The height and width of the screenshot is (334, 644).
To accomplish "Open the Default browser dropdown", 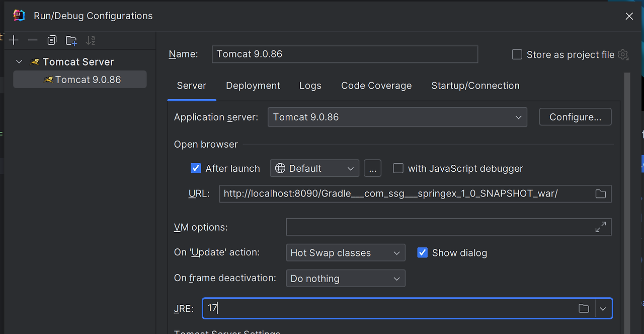I will pyautogui.click(x=314, y=168).
